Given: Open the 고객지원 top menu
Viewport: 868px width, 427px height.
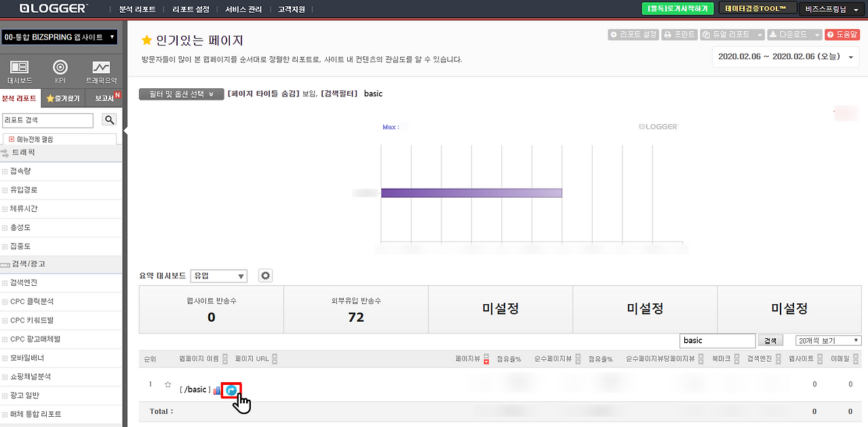Looking at the screenshot, I should point(292,10).
